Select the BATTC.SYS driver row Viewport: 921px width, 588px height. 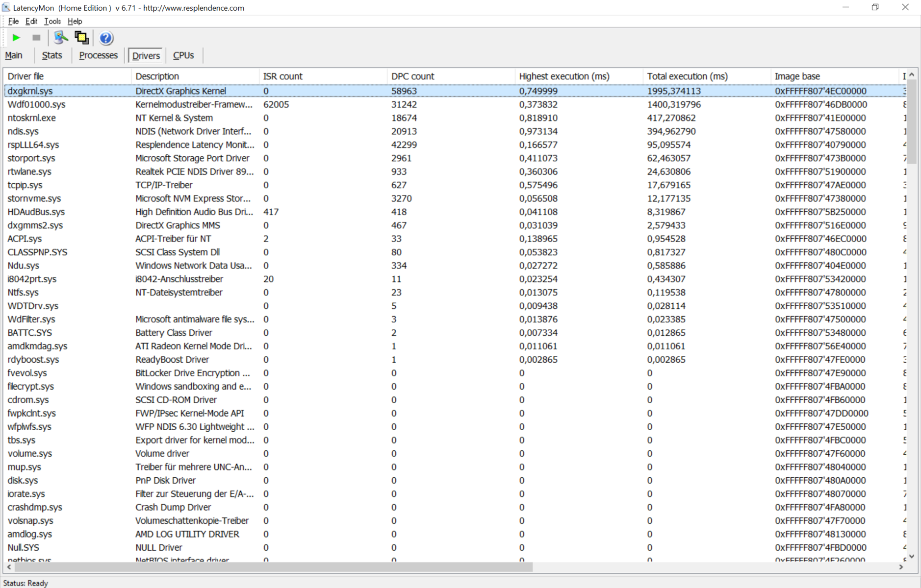click(455, 333)
